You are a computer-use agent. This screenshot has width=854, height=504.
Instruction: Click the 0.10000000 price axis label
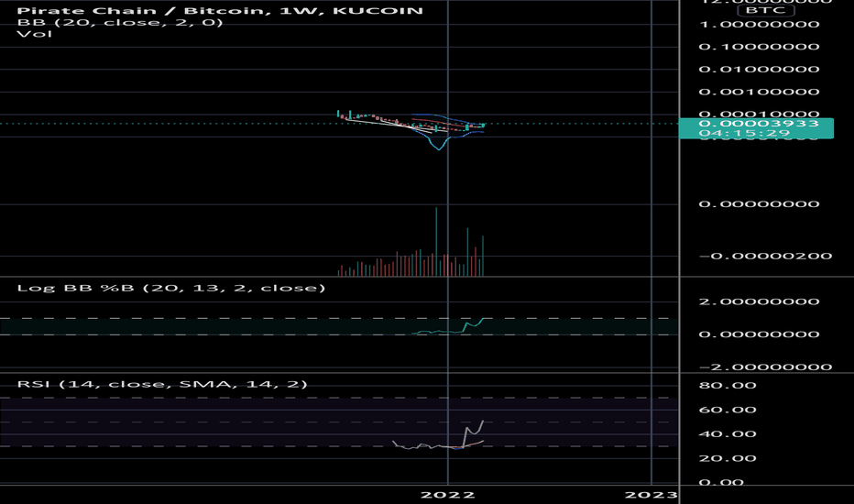(x=759, y=47)
